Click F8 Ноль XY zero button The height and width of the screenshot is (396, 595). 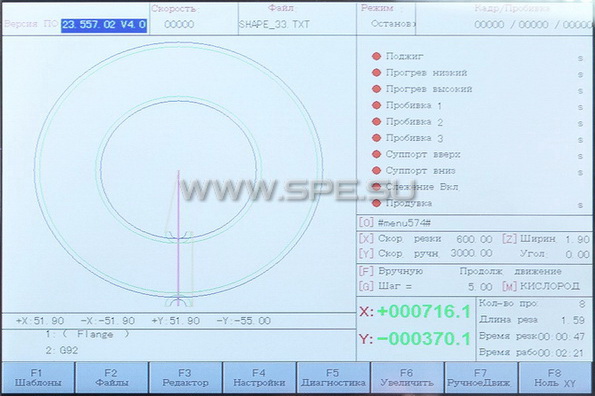(x=555, y=378)
